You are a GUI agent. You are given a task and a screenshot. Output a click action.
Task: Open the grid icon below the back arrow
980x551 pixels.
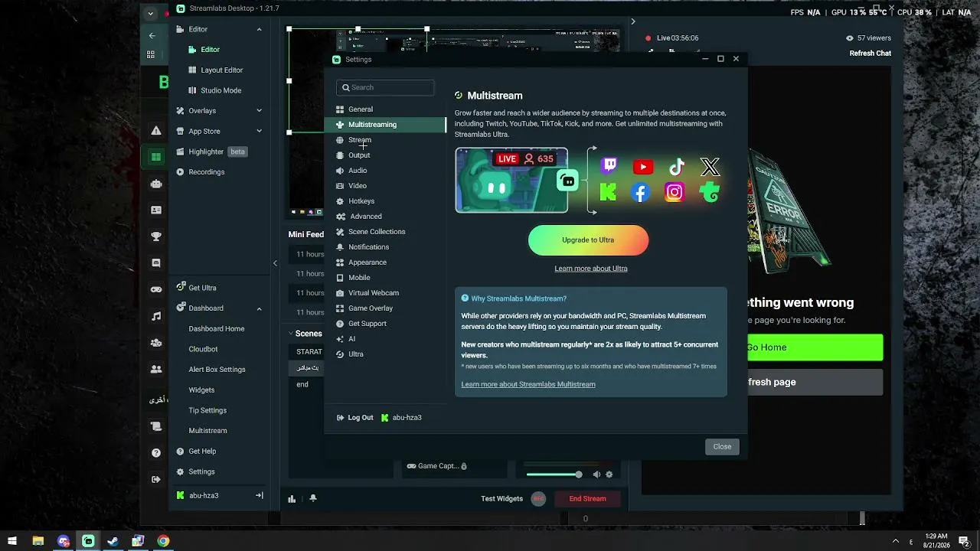[x=151, y=55]
